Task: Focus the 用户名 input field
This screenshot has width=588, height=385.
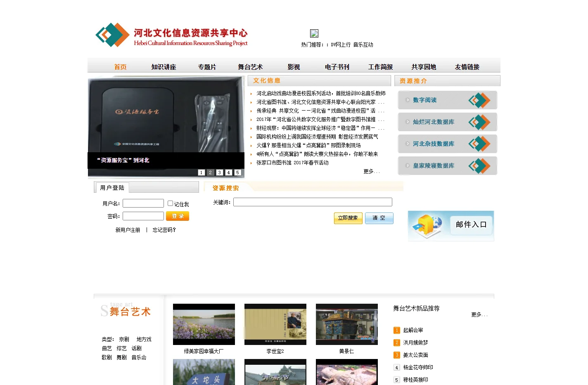Action: click(x=143, y=203)
